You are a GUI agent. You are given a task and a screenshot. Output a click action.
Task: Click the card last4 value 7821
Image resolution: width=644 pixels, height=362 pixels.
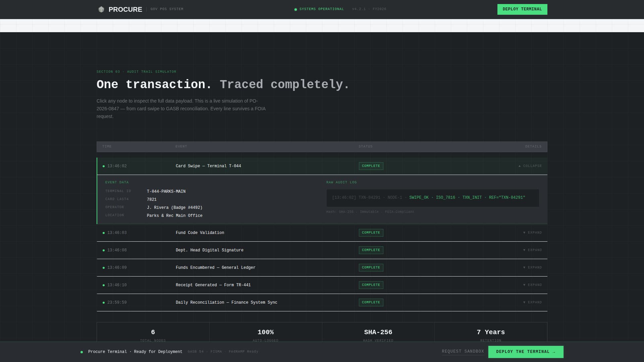[x=152, y=199]
